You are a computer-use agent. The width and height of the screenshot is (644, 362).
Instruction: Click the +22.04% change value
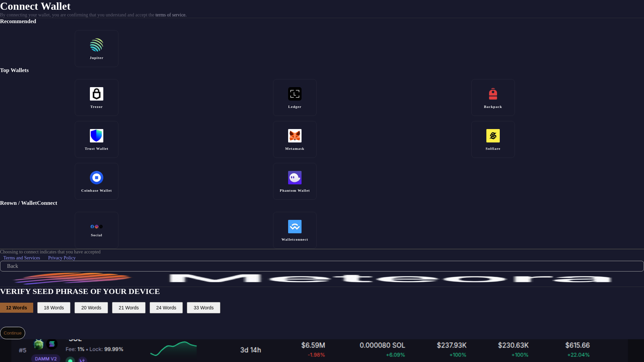[x=578, y=355]
